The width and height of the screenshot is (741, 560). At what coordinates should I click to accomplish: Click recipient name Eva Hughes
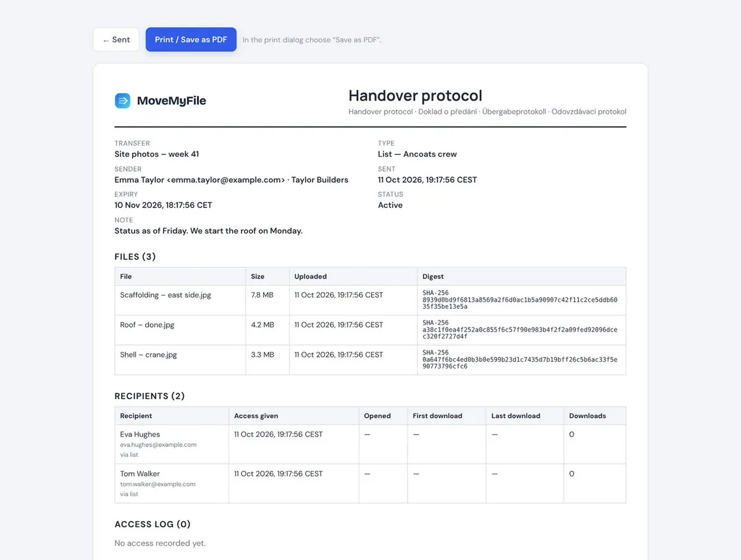coord(140,435)
